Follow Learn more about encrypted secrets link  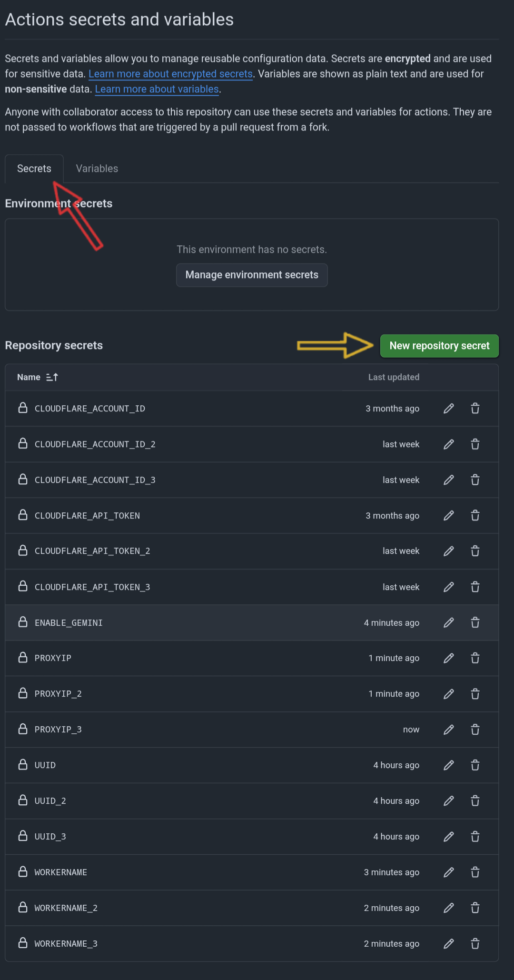click(x=170, y=74)
